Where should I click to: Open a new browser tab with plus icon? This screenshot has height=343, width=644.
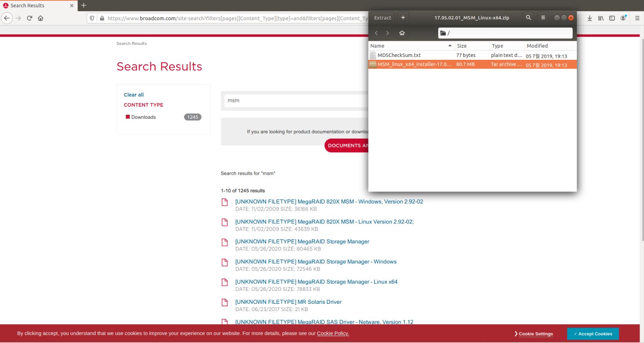pyautogui.click(x=84, y=5)
